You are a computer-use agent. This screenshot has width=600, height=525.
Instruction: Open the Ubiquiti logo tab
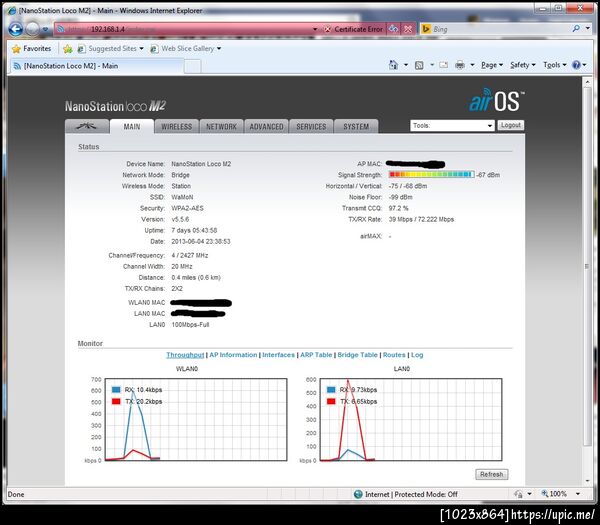tap(87, 126)
